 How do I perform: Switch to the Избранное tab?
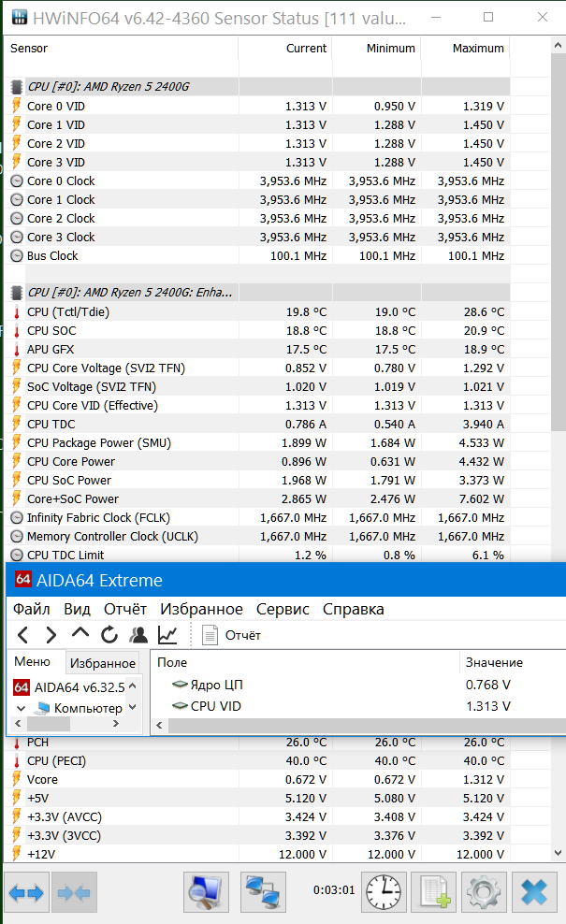point(103,663)
